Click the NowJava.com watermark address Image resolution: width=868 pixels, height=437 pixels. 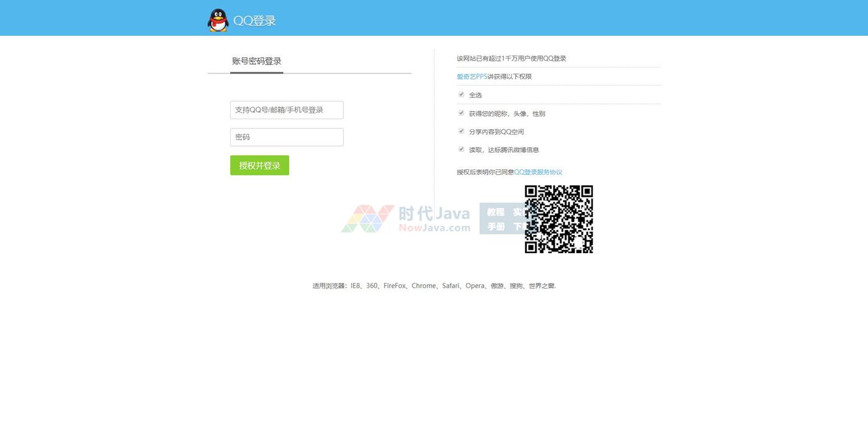tap(434, 228)
